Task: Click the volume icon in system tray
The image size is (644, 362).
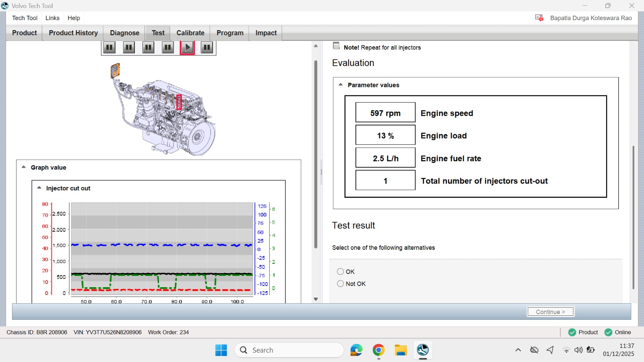Action: [578, 350]
